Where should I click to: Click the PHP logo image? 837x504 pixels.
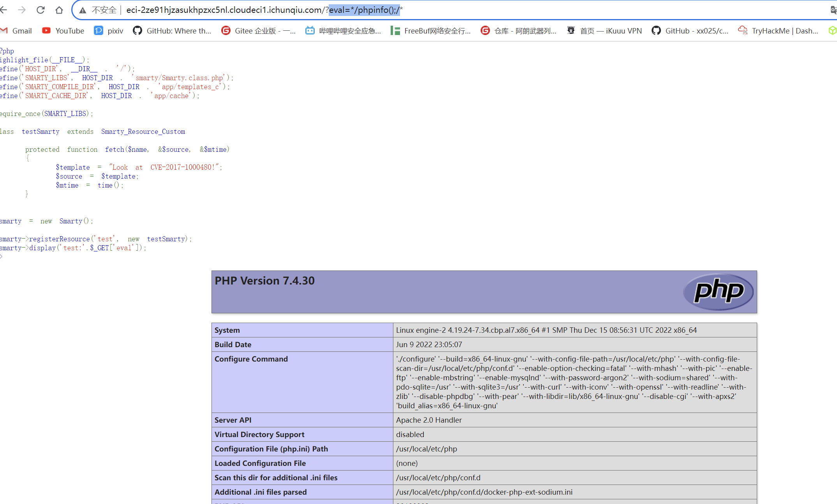[718, 292]
